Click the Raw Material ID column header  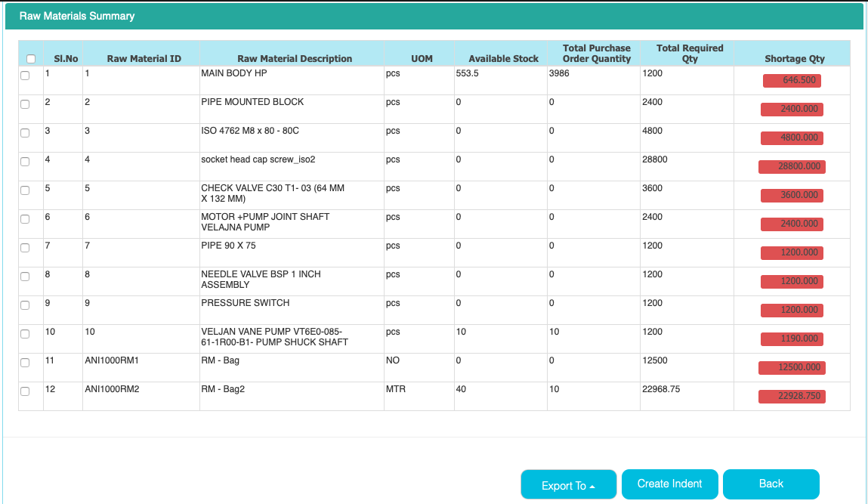point(144,59)
